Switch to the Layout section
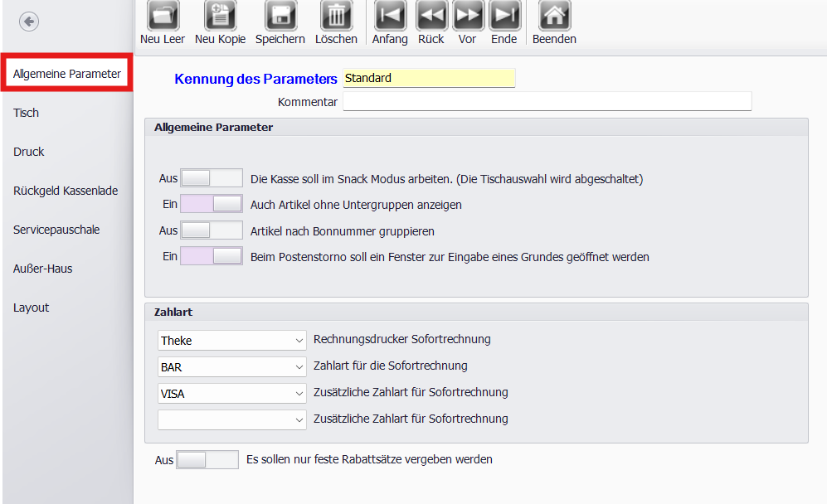The image size is (827, 504). [32, 308]
